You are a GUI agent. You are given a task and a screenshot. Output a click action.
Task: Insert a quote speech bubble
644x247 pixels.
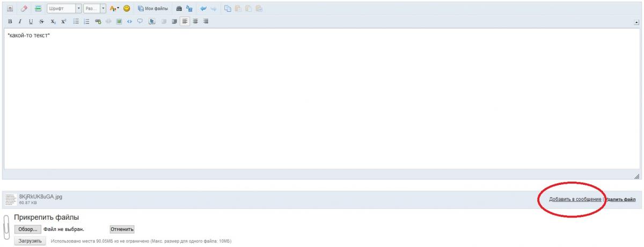point(140,21)
